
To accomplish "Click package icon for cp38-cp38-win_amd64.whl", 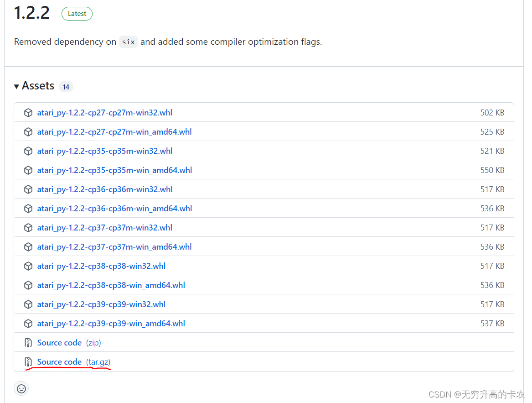I will point(28,285).
